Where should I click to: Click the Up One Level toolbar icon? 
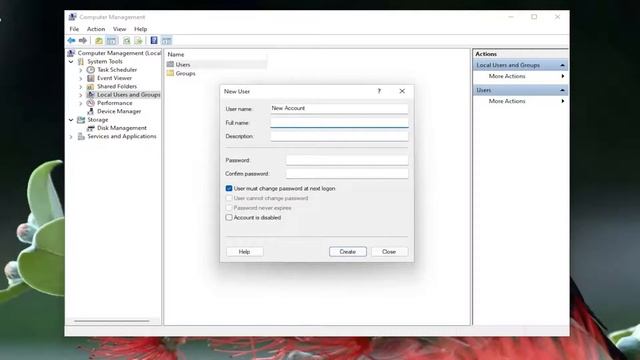99,40
